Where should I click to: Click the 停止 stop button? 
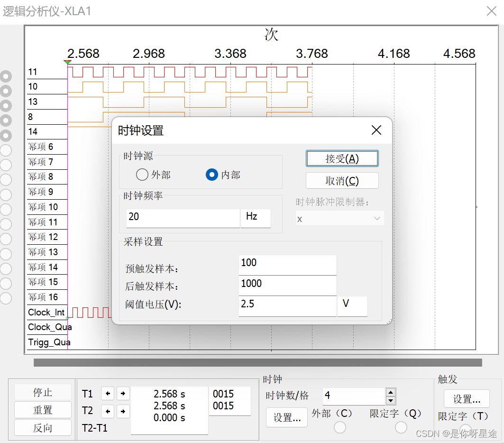tap(43, 392)
